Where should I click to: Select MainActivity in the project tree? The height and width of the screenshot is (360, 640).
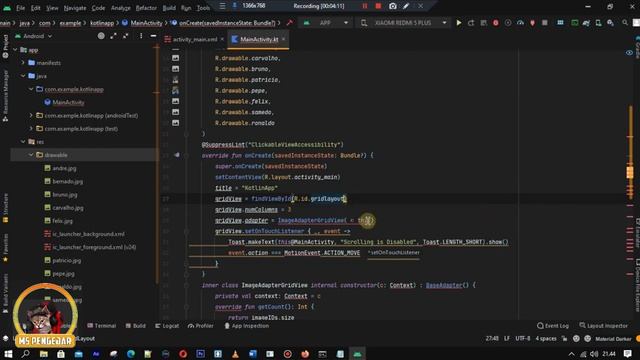tap(64, 102)
